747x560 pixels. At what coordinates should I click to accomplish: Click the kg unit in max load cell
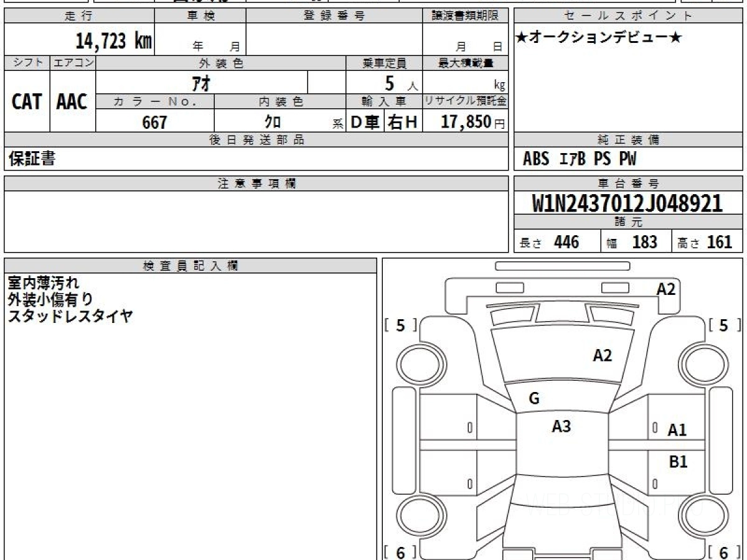coord(499,86)
